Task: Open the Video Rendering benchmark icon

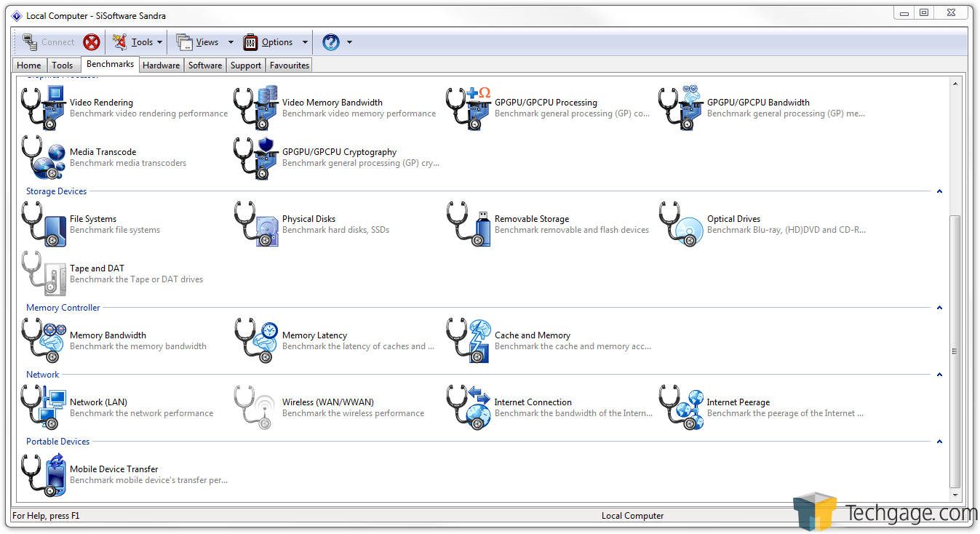Action: click(x=44, y=108)
